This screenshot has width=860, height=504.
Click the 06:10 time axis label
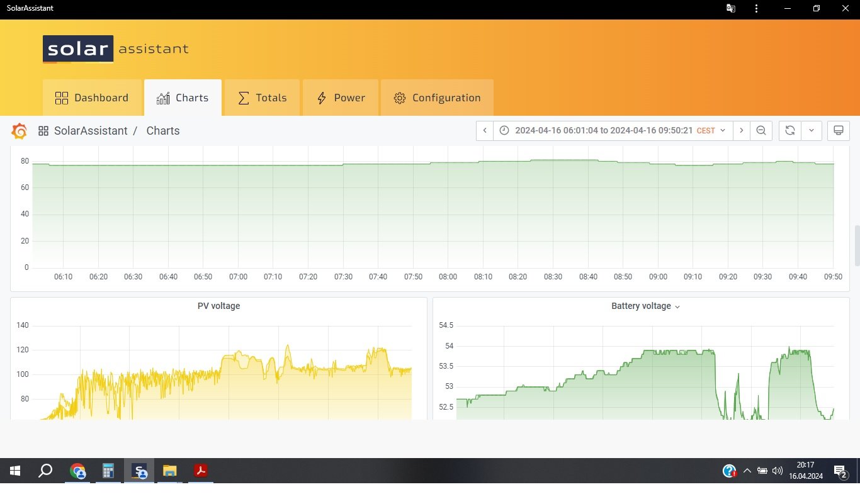coord(64,277)
